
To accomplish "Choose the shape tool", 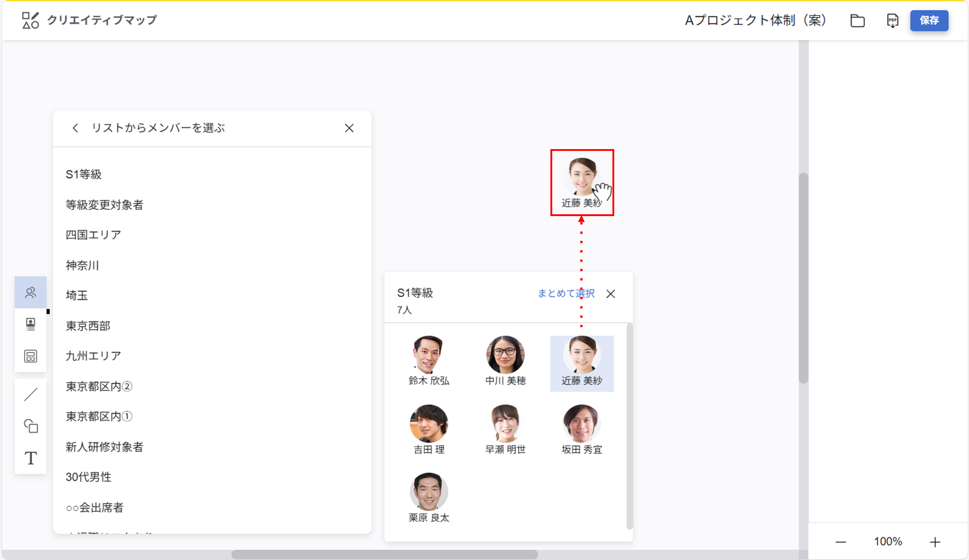I will (30, 426).
